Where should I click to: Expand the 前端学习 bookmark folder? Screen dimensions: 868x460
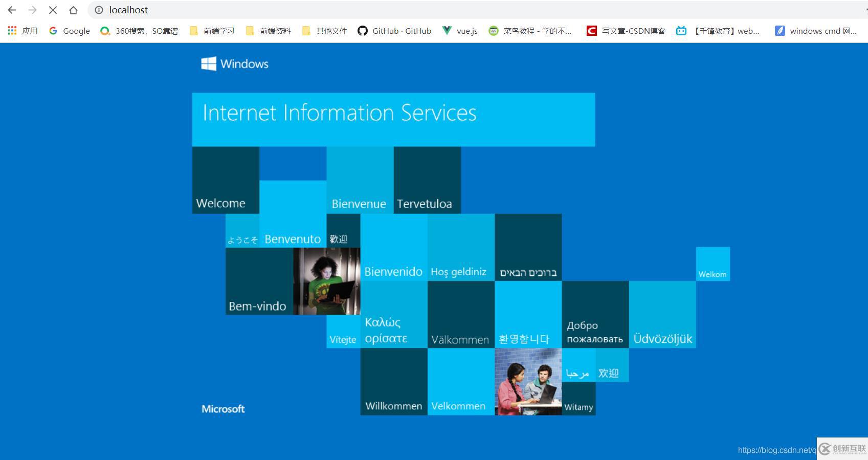[x=212, y=31]
